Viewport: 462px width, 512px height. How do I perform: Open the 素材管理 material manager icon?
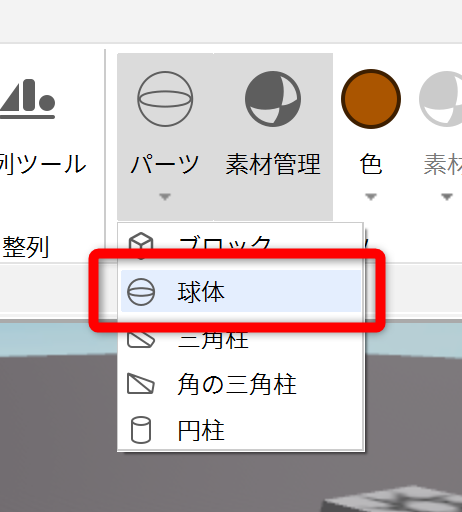click(273, 99)
